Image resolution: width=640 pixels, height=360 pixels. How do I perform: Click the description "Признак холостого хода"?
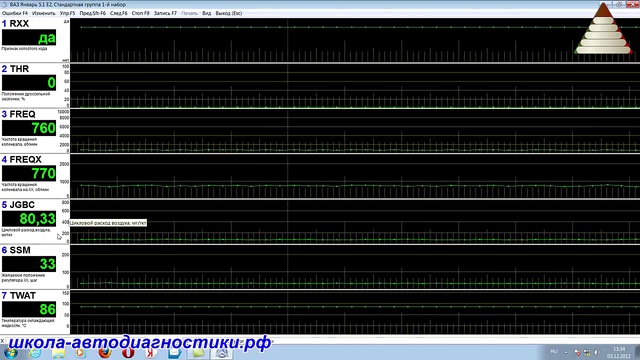pos(24,49)
